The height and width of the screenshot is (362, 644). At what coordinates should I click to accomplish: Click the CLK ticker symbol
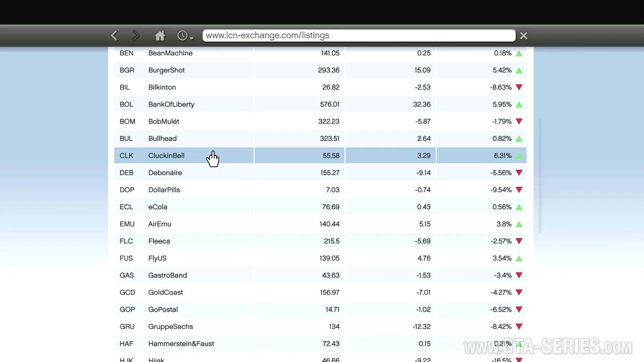tap(126, 156)
